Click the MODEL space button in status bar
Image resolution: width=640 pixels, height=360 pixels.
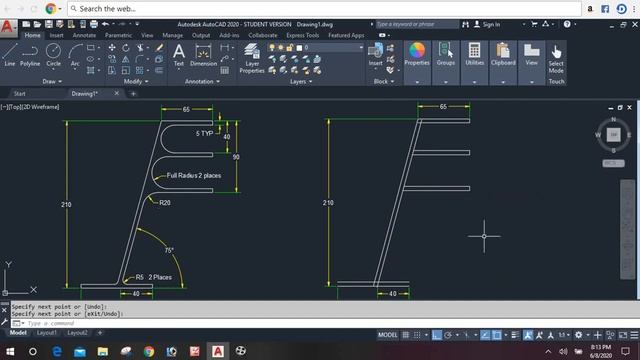(387, 335)
